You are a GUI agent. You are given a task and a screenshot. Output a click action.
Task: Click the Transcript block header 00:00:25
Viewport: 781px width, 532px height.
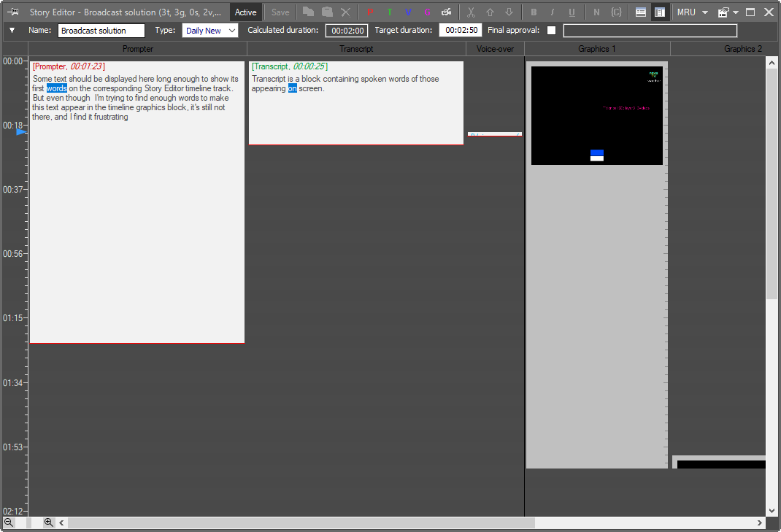pos(289,66)
